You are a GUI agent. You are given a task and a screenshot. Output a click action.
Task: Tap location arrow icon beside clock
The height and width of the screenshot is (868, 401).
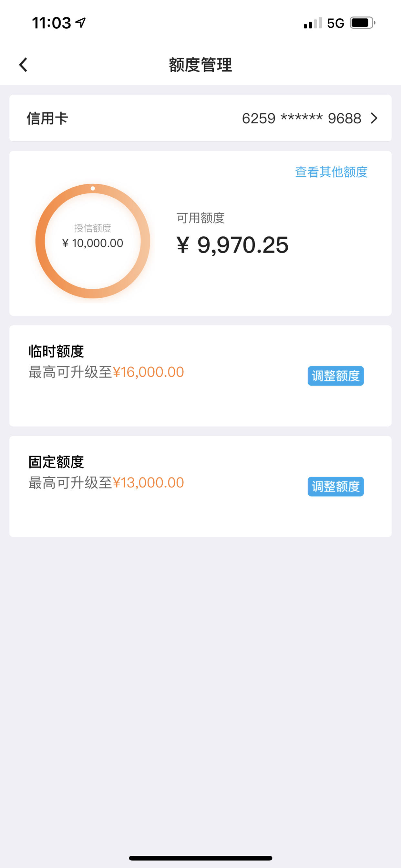click(80, 23)
